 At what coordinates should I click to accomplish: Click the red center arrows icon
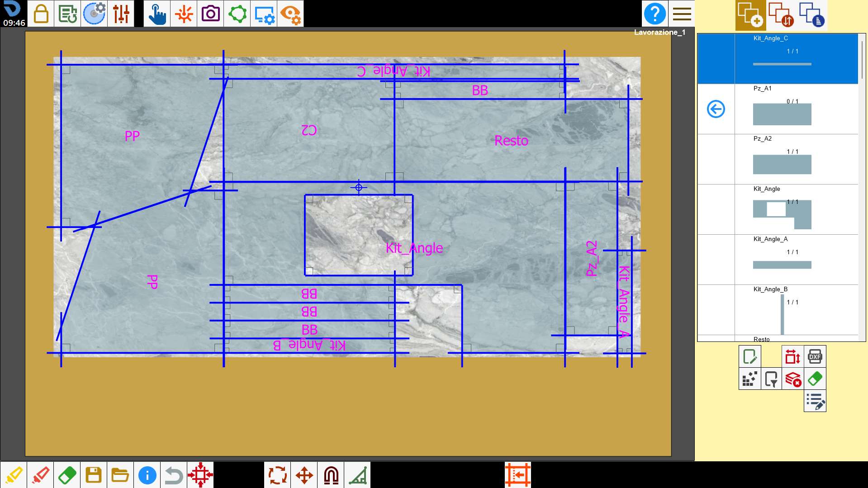click(x=200, y=475)
